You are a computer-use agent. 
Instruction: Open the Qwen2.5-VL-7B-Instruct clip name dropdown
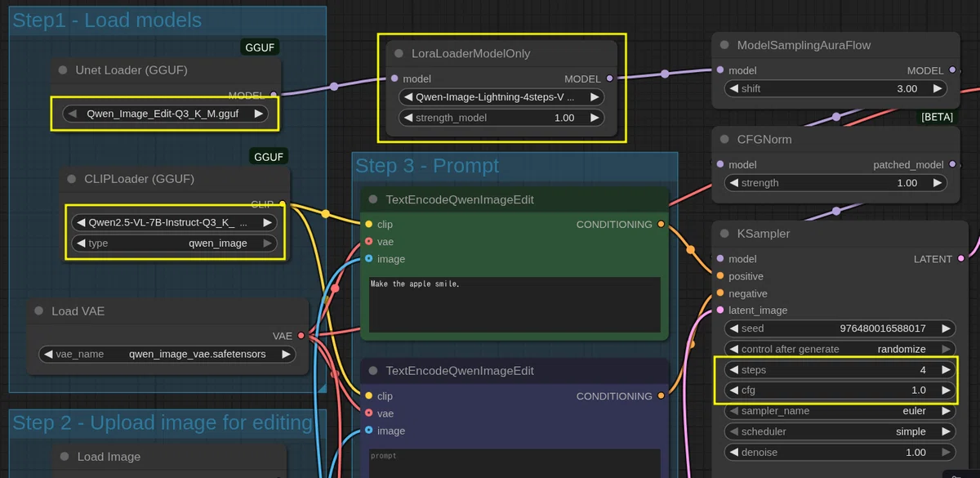click(x=174, y=222)
